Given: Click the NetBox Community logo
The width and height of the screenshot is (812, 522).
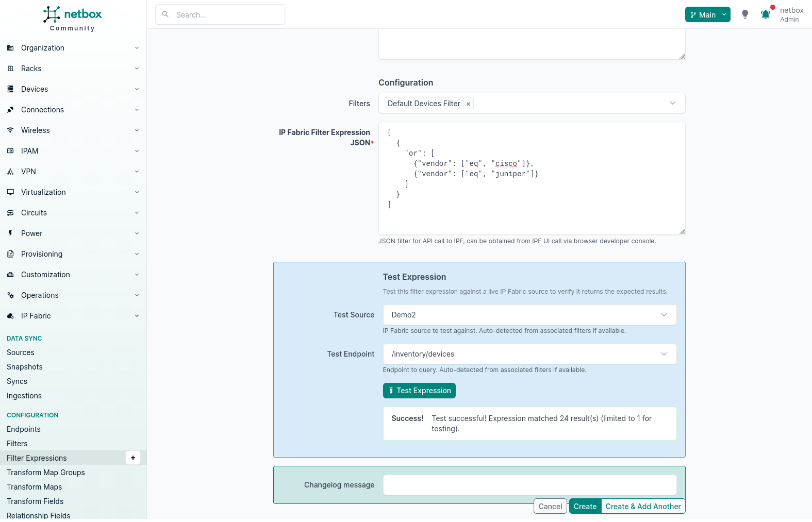Looking at the screenshot, I should click(x=73, y=19).
